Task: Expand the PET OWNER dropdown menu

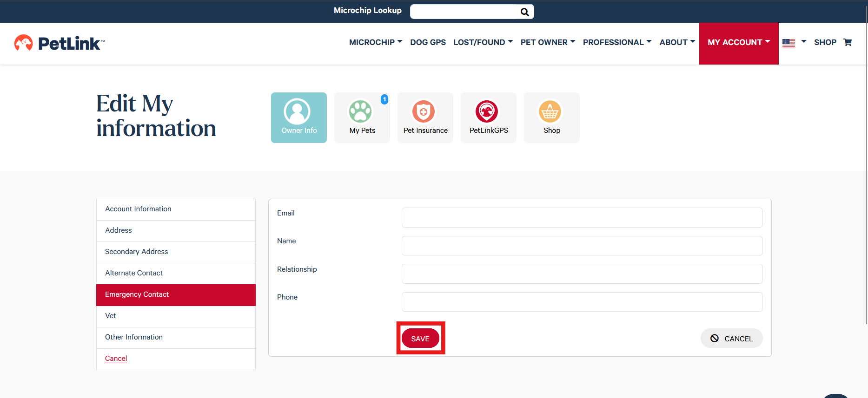Action: (548, 42)
